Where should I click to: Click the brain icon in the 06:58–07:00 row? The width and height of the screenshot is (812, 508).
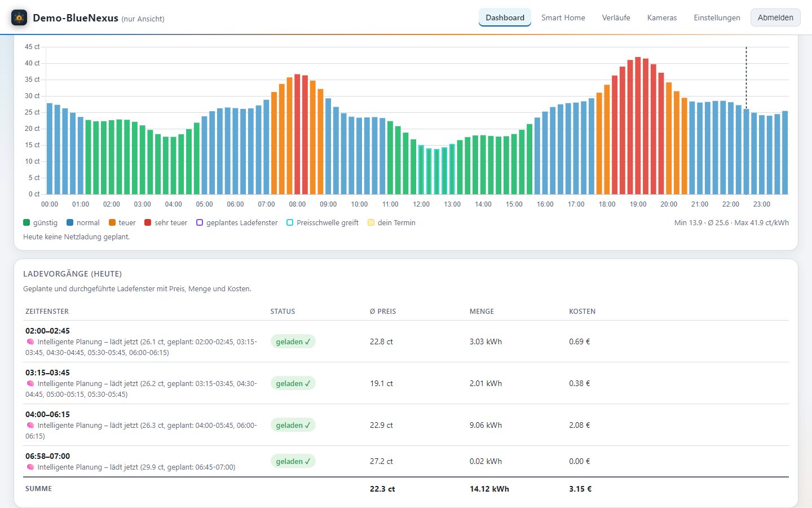pyautogui.click(x=30, y=467)
